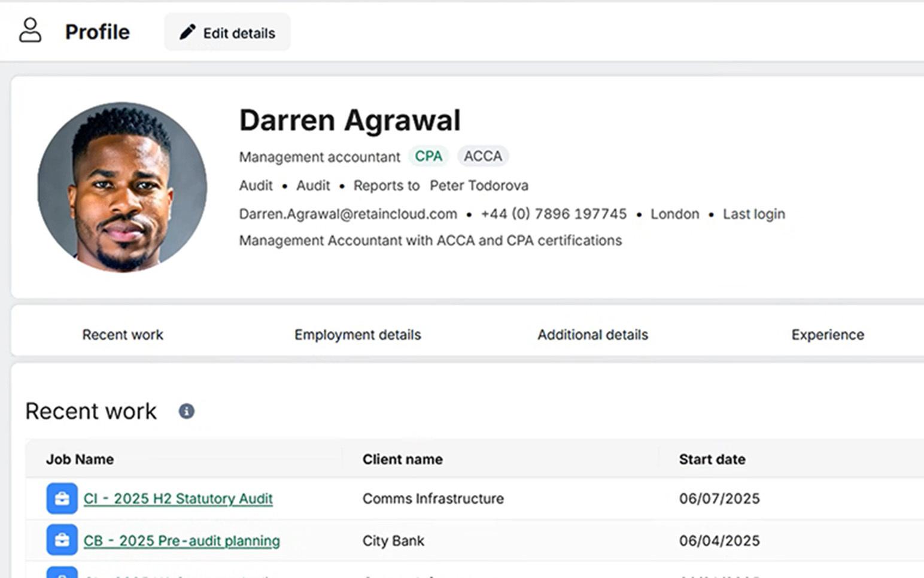This screenshot has height=578, width=924.
Task: Click Darren's email address
Action: point(347,214)
